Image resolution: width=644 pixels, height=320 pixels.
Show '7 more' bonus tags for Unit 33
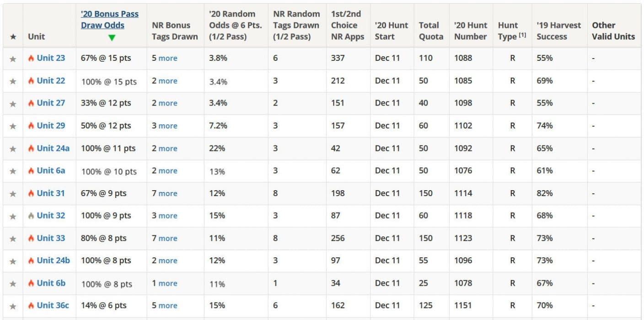(x=167, y=238)
